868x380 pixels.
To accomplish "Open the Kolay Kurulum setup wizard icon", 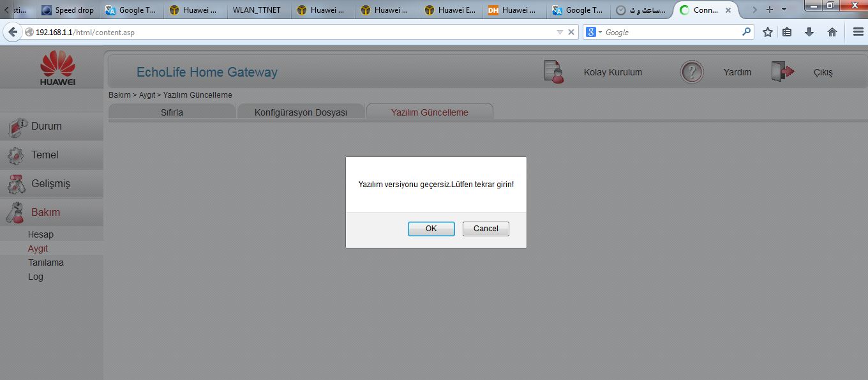I will click(x=553, y=72).
